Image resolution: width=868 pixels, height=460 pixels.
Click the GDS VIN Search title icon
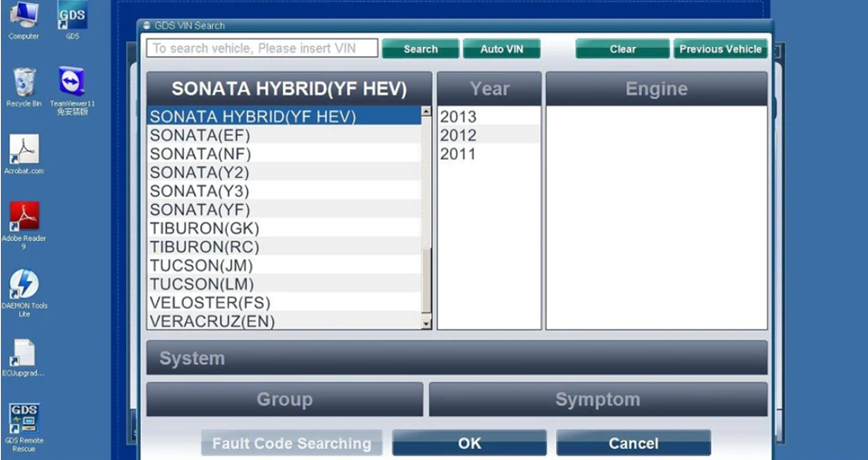[147, 25]
